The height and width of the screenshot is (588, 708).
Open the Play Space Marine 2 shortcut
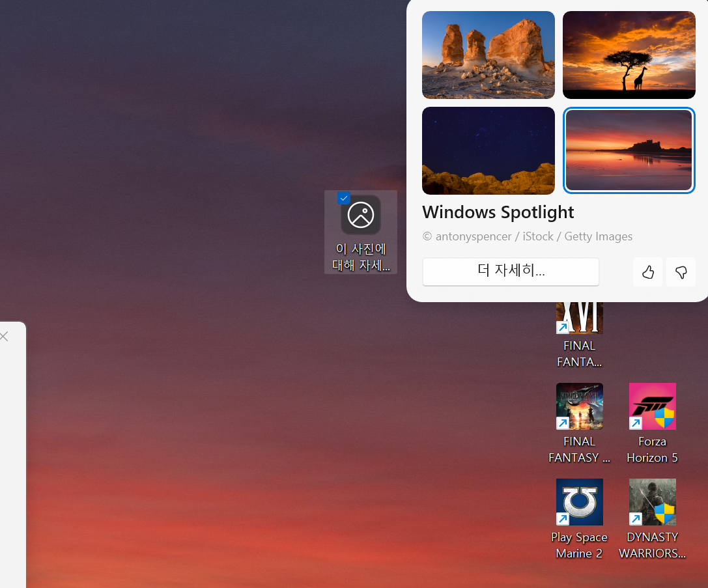(x=579, y=501)
